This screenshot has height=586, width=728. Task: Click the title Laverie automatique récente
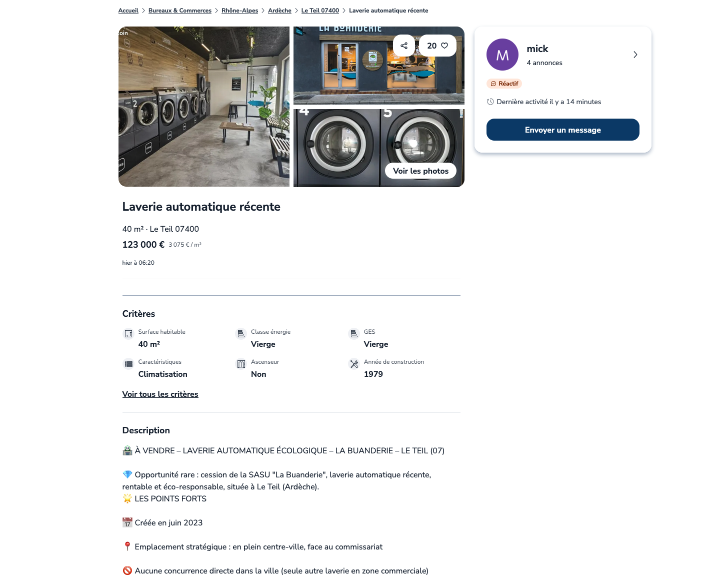pyautogui.click(x=201, y=207)
